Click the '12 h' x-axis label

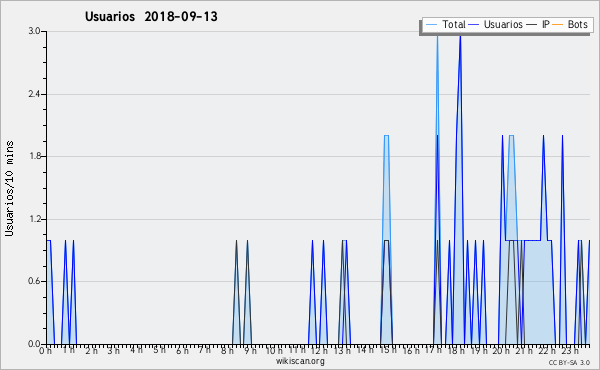319,350
